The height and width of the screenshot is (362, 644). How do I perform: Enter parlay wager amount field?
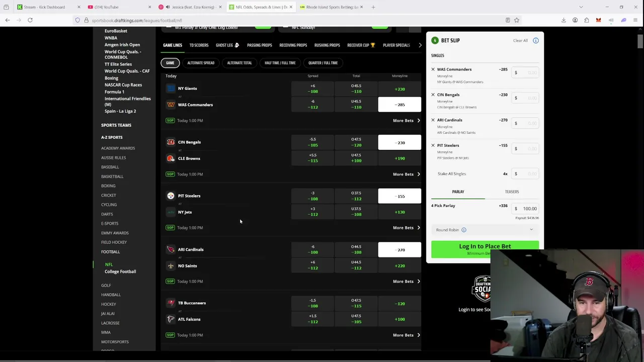(526, 209)
